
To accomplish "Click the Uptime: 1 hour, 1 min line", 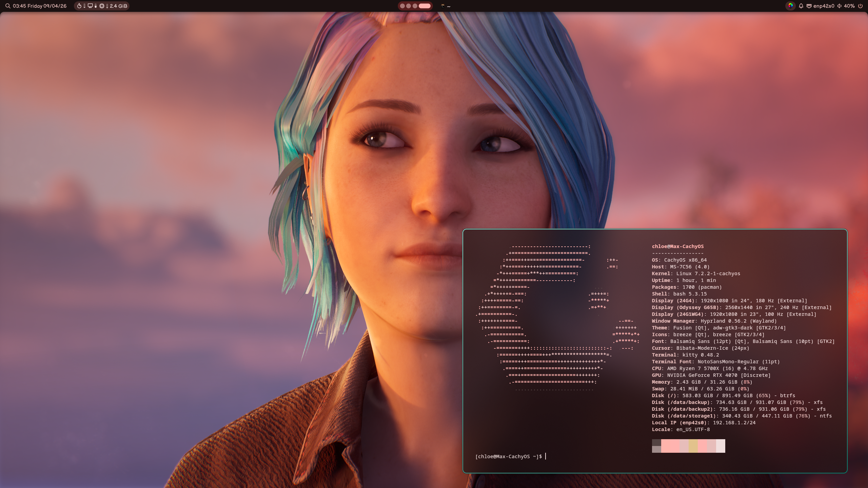I will 684,280.
